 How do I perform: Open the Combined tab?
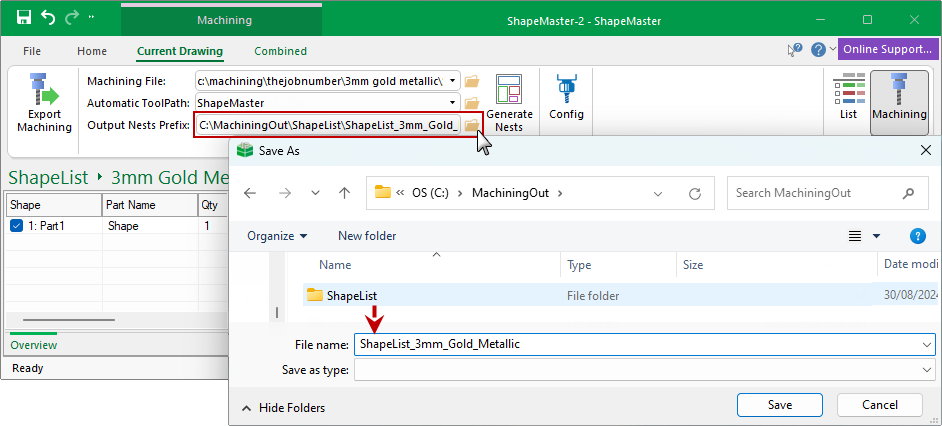280,51
